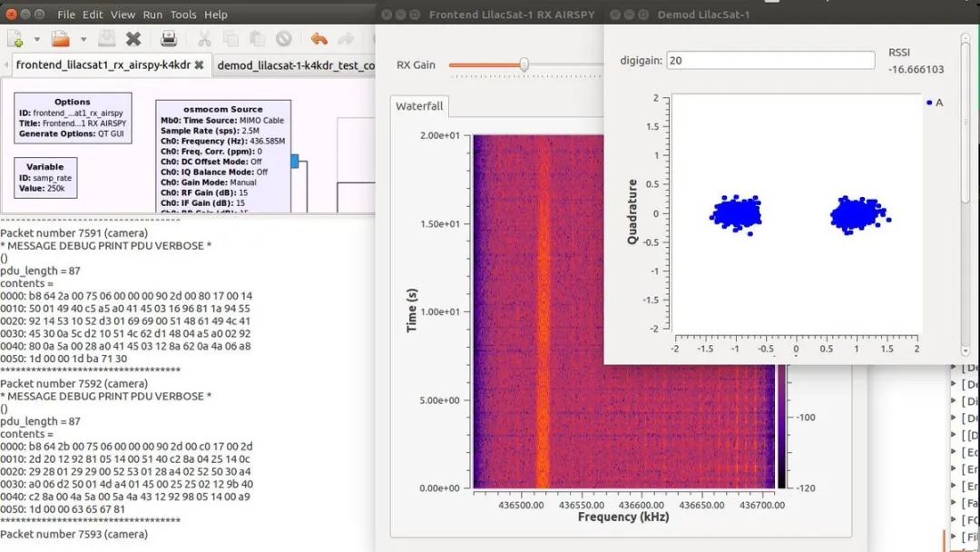This screenshot has width=980, height=552.
Task: Click the paste clipboard icon
Action: click(x=257, y=39)
